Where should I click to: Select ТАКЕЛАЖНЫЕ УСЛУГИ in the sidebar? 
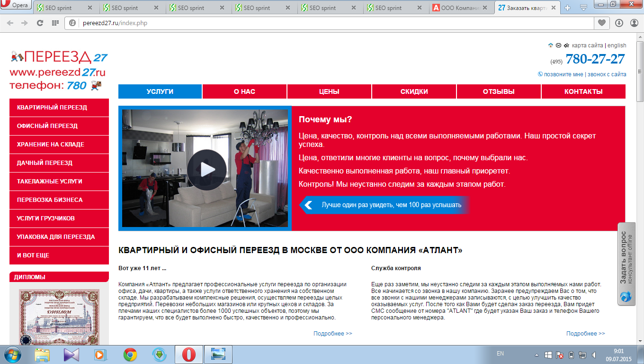[59, 182]
